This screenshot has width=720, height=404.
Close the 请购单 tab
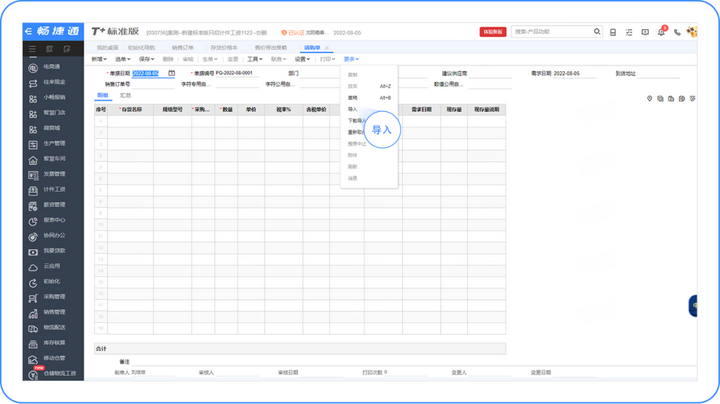[327, 48]
